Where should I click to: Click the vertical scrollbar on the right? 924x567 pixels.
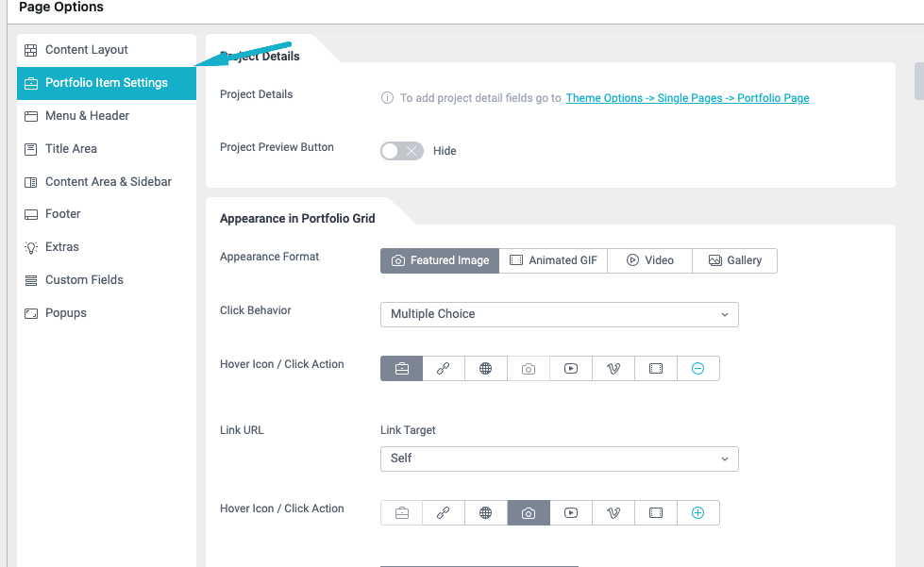(x=918, y=81)
